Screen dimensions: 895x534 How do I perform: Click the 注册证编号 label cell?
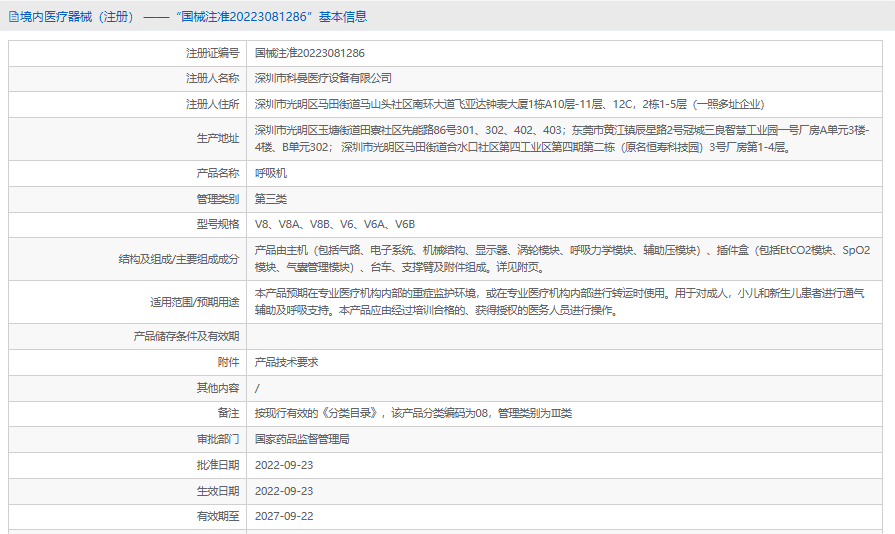[x=127, y=53]
